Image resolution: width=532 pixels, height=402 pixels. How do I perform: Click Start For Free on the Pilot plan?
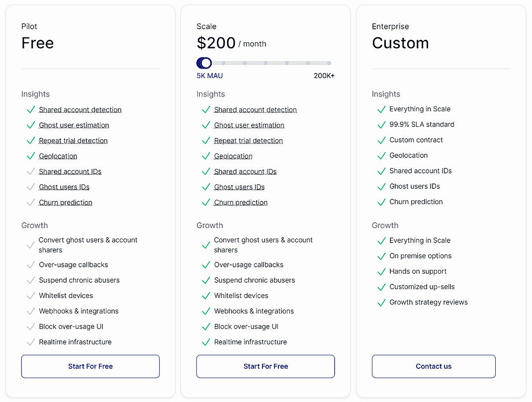pyautogui.click(x=90, y=366)
